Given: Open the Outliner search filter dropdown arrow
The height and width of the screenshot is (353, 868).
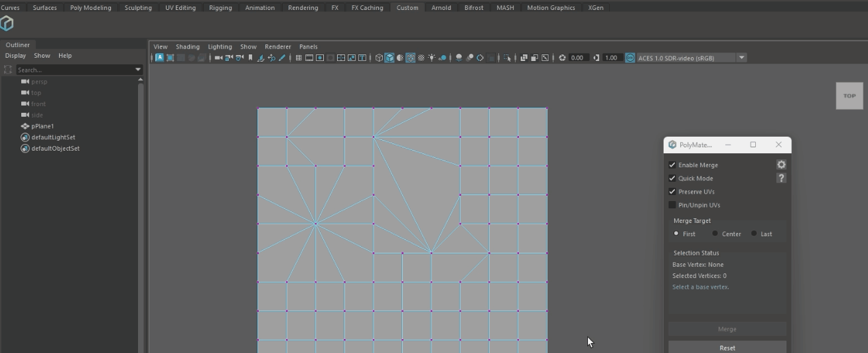Looking at the screenshot, I should pos(138,70).
